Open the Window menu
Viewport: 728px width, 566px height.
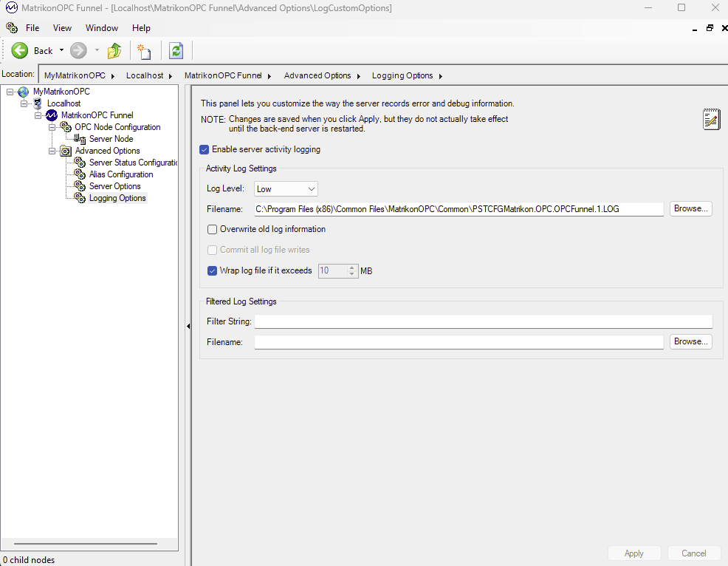pos(102,28)
